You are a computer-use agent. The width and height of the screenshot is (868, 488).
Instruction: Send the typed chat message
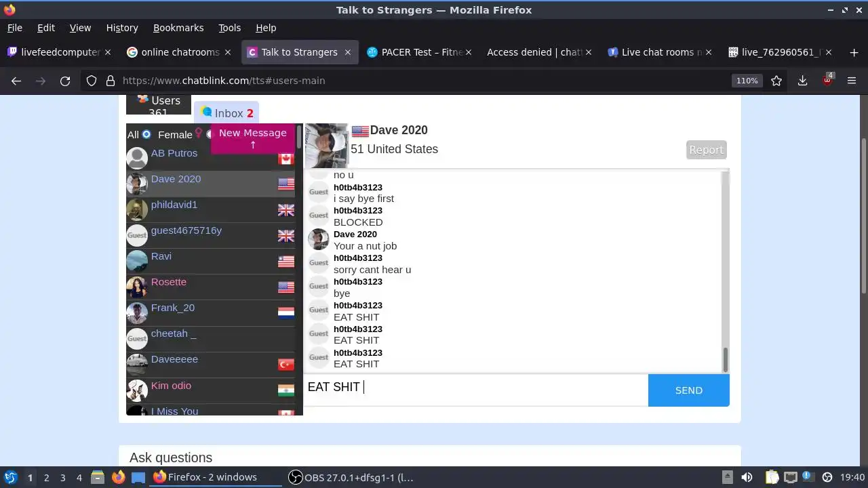tap(689, 390)
